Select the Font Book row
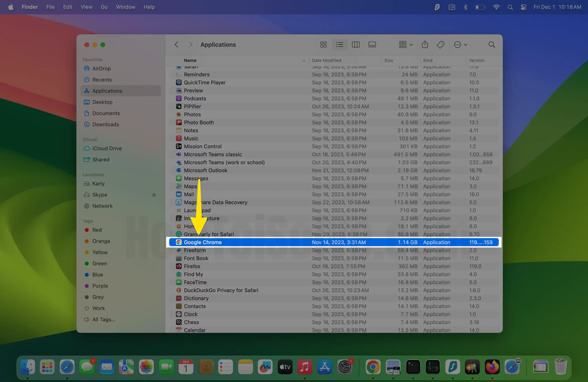Viewport: 588px width, 382px height. click(x=334, y=258)
